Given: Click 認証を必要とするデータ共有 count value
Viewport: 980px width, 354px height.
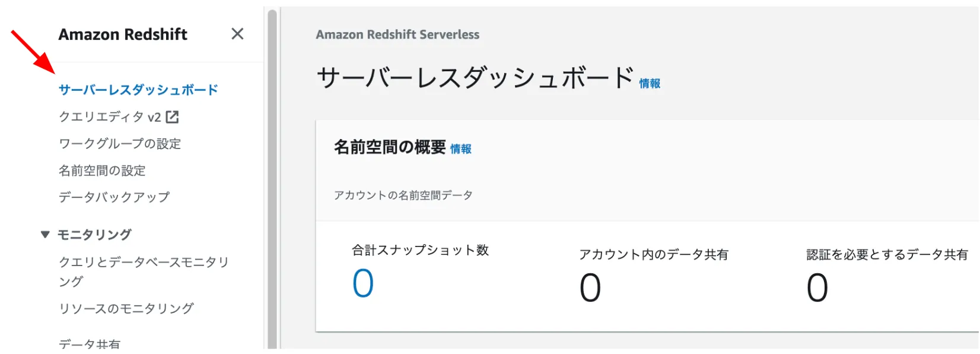Looking at the screenshot, I should coord(817,288).
